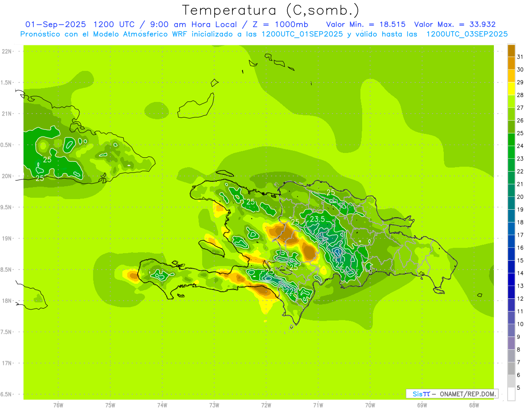Click the "74W" longitude axis label

(x=162, y=405)
